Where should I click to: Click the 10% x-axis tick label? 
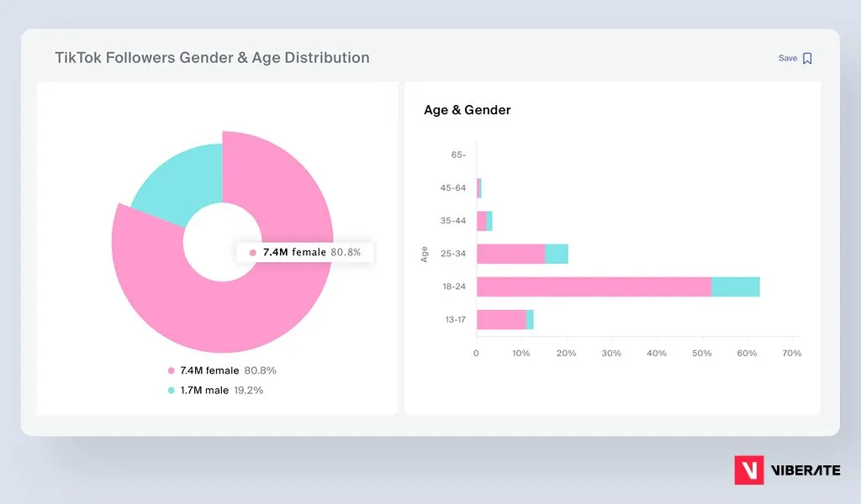521,353
